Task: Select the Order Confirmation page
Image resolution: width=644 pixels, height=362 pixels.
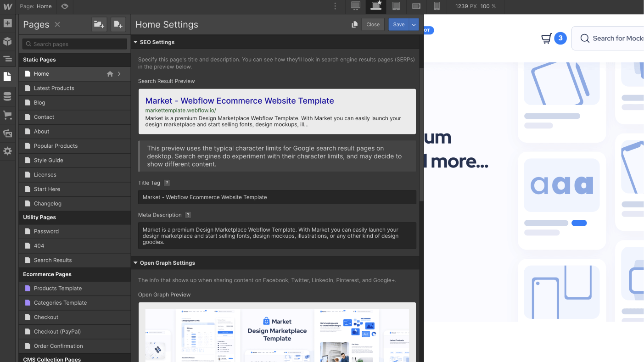Action: tap(75, 346)
